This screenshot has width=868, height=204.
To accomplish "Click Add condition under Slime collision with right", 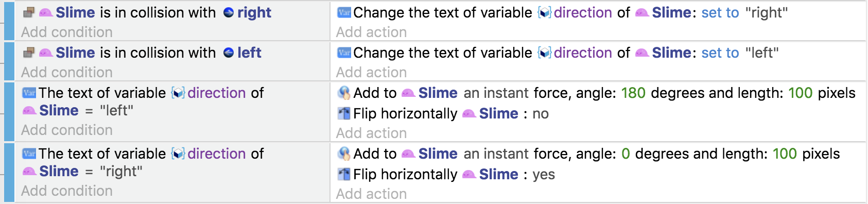I will pyautogui.click(x=67, y=32).
